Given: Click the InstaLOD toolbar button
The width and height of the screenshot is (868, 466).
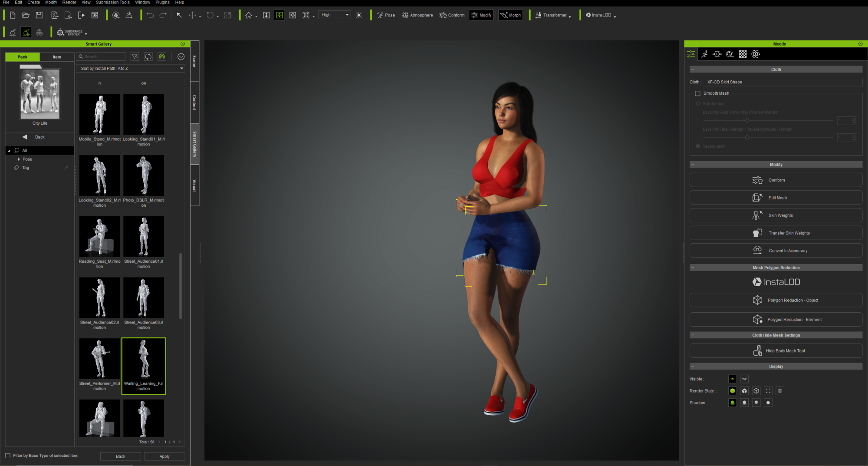Looking at the screenshot, I should (598, 15).
